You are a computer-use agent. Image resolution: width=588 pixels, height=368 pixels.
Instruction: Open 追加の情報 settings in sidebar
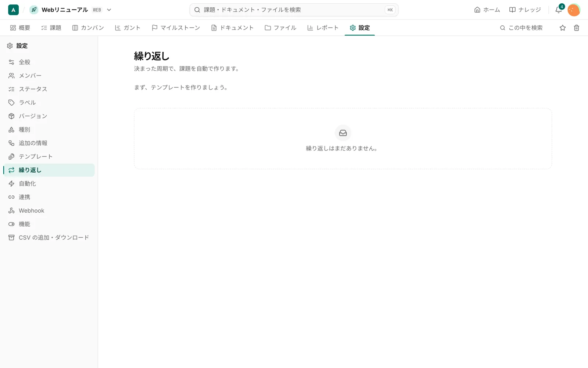[x=49, y=143]
